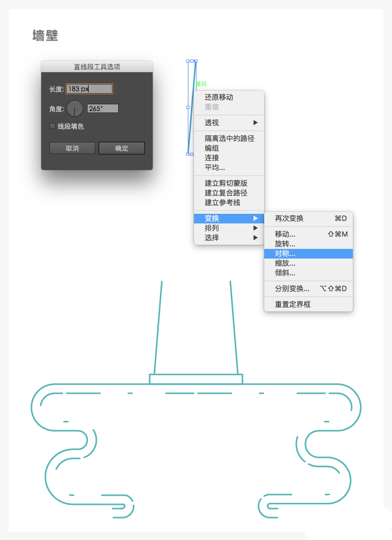392x540 pixels.
Task: Choose 建立参考线 entry
Action: click(x=229, y=203)
